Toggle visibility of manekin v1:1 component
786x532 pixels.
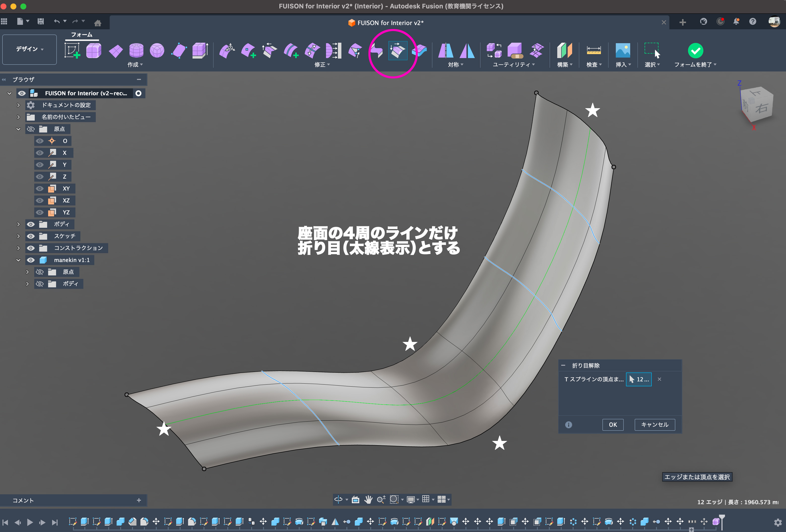click(x=31, y=260)
